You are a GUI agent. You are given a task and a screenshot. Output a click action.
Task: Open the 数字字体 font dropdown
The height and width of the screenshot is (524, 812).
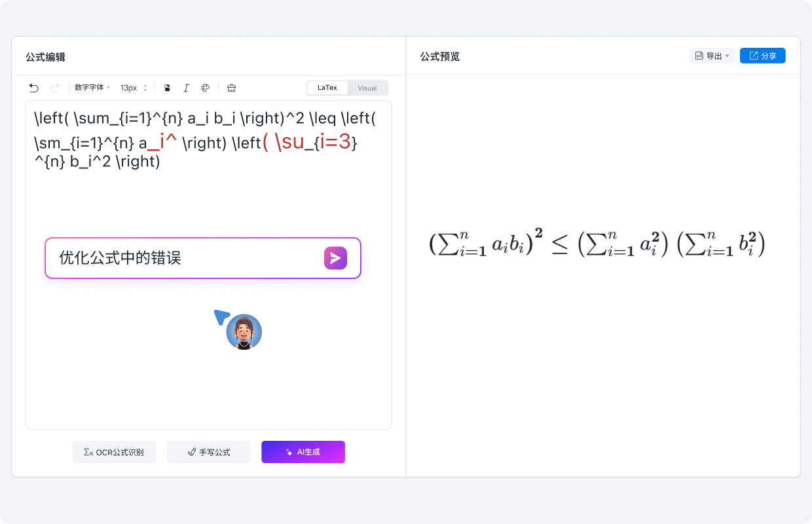click(92, 88)
